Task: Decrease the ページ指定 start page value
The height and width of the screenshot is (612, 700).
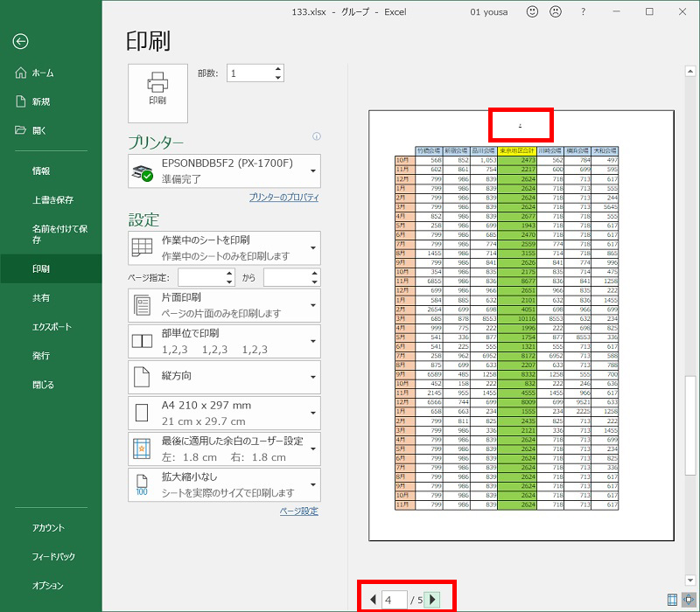Action: click(229, 282)
